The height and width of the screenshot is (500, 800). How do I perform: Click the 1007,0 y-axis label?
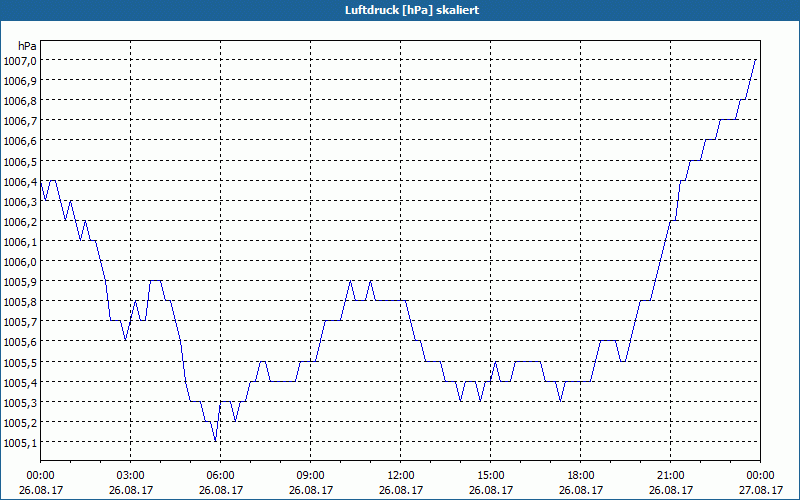20,61
